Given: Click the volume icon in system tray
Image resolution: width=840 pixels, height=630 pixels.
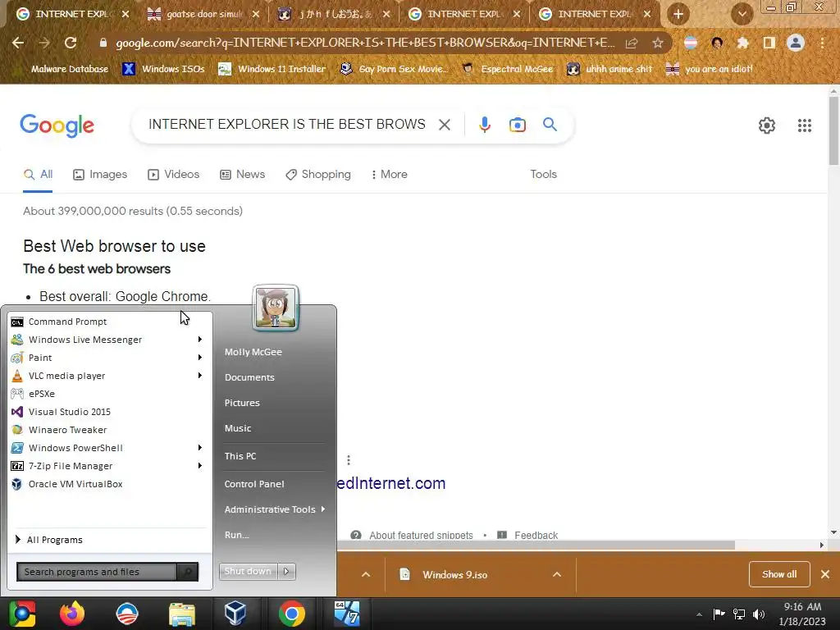Looking at the screenshot, I should coord(759,614).
